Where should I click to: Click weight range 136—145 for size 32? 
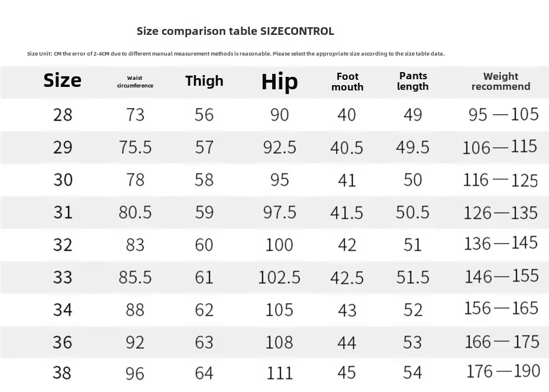tap(501, 243)
